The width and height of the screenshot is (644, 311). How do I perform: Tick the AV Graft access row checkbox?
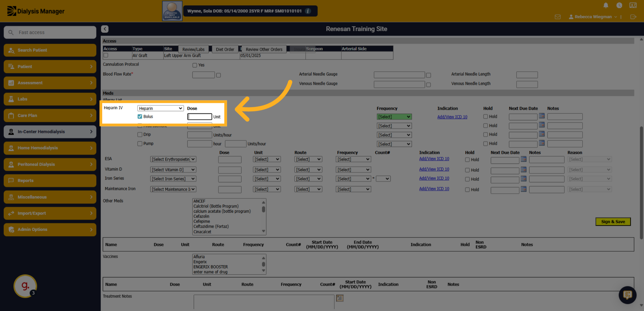point(106,55)
